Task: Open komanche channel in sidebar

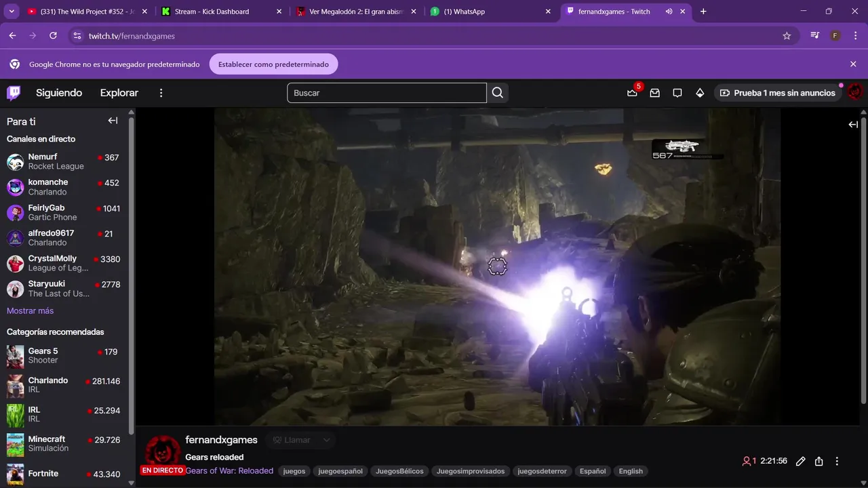Action: [x=64, y=187]
